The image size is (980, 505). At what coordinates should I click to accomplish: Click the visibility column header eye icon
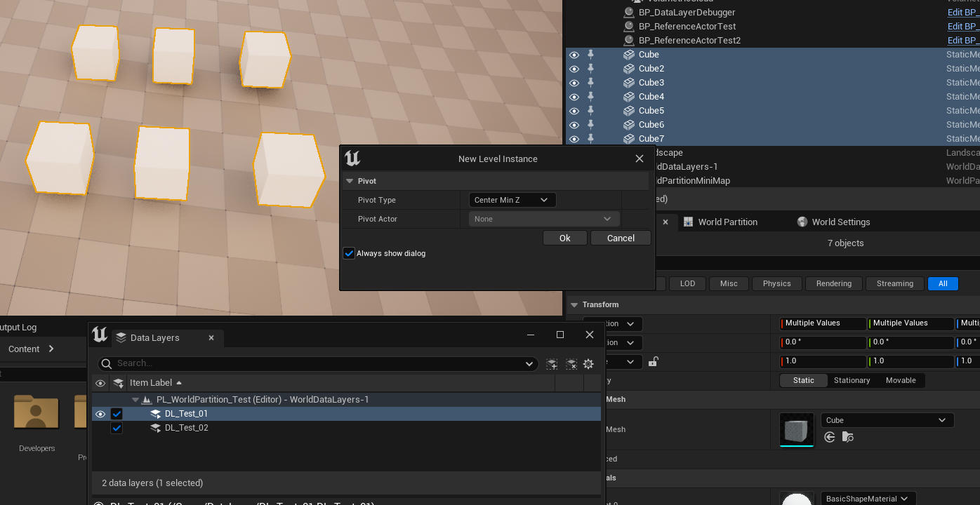click(x=100, y=383)
